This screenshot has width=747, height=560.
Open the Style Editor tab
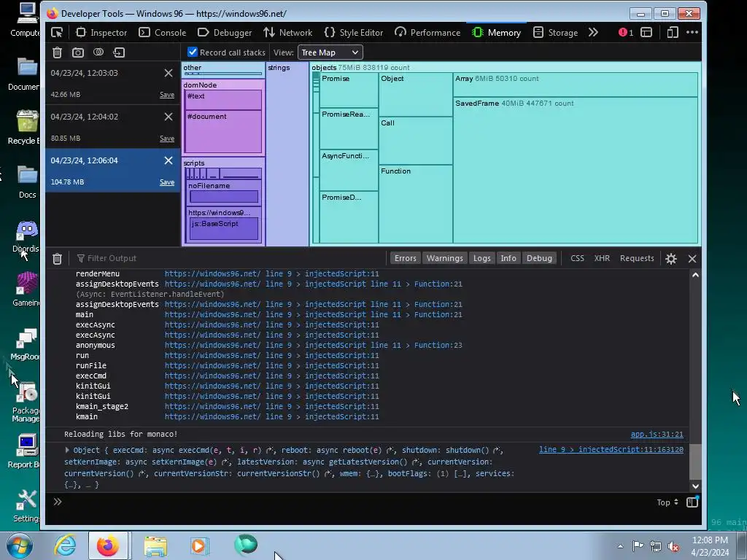[x=354, y=32]
